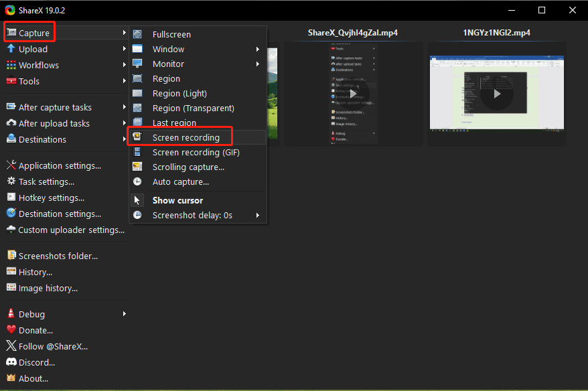Expand the Window capture submenu
Image resolution: width=588 pixels, height=391 pixels.
[168, 48]
